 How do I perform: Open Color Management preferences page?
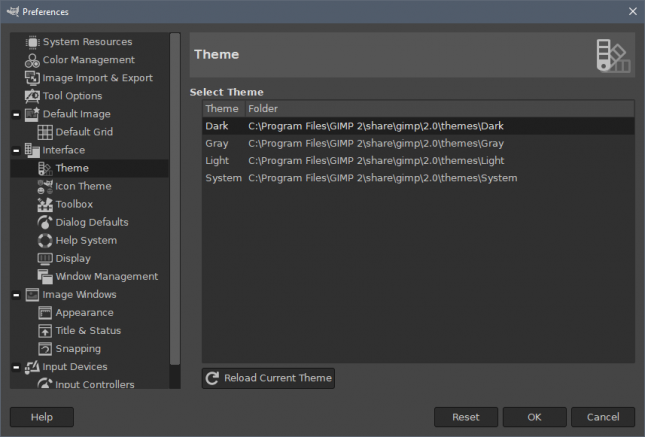pyautogui.click(x=90, y=60)
